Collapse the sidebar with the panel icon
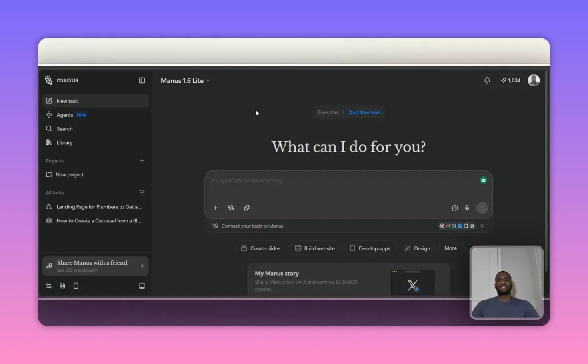The width and height of the screenshot is (588, 364). (142, 80)
